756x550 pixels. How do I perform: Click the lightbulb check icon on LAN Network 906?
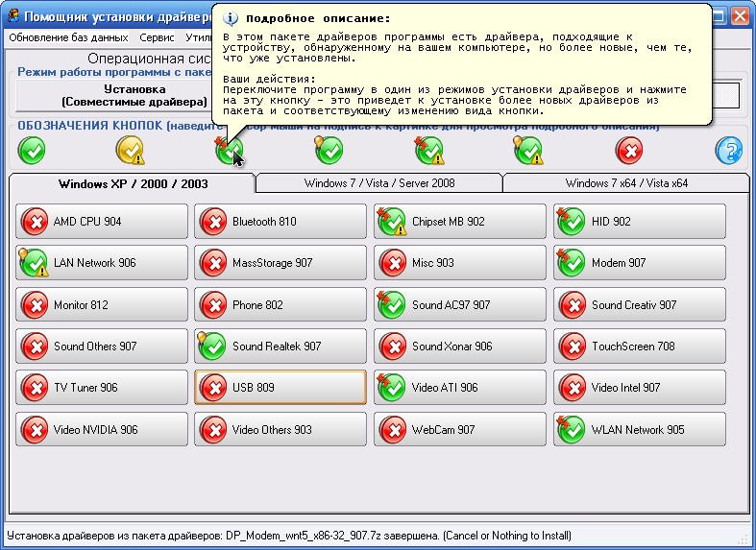click(34, 262)
